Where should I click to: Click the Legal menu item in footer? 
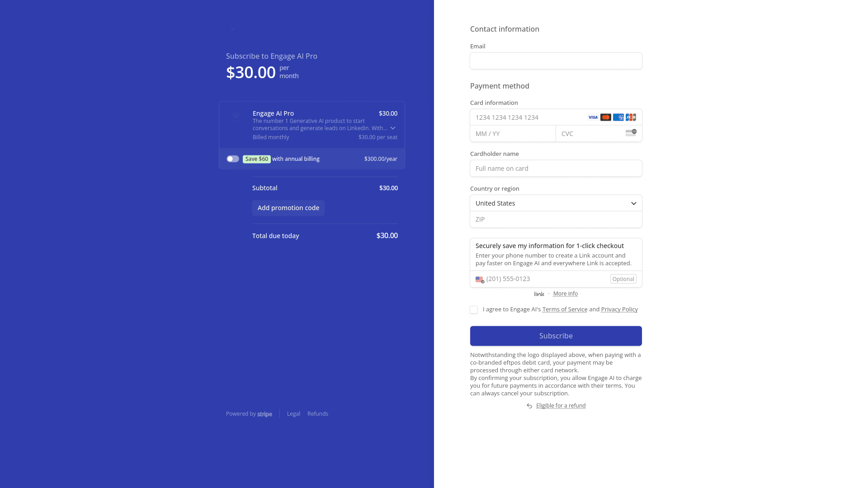point(294,413)
